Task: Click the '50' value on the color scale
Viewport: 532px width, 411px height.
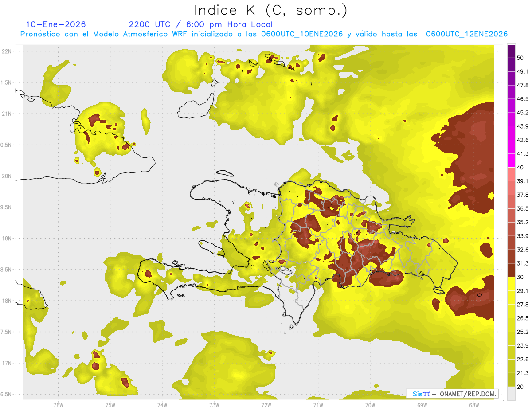Action: (520, 58)
